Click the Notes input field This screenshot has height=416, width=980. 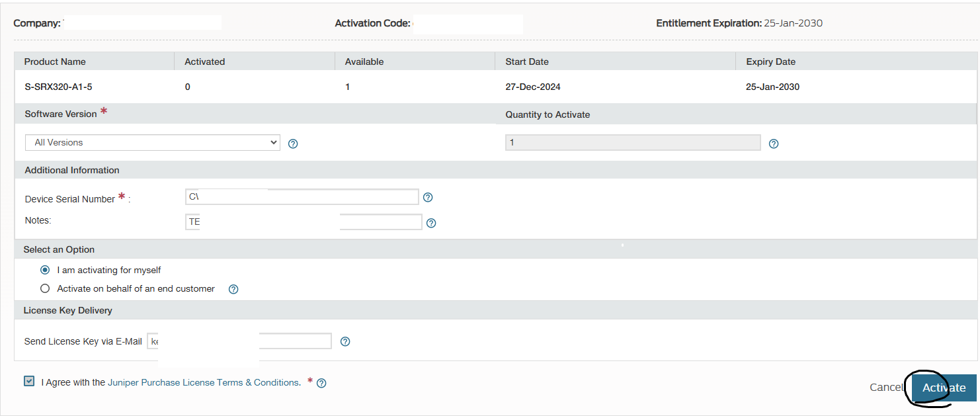coord(304,222)
